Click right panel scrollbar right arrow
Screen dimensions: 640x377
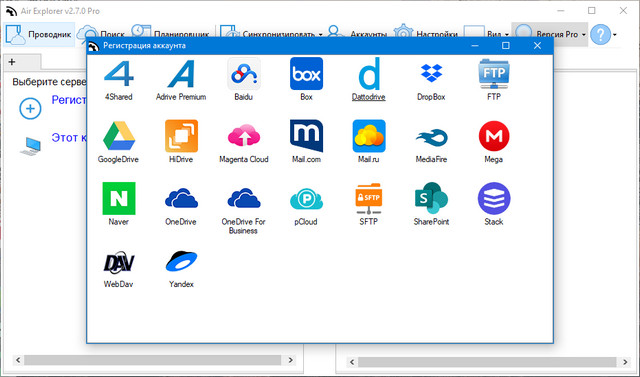tap(625, 362)
